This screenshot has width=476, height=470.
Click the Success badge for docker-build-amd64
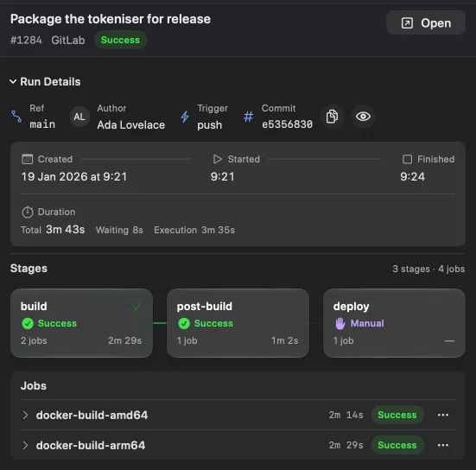click(x=397, y=415)
